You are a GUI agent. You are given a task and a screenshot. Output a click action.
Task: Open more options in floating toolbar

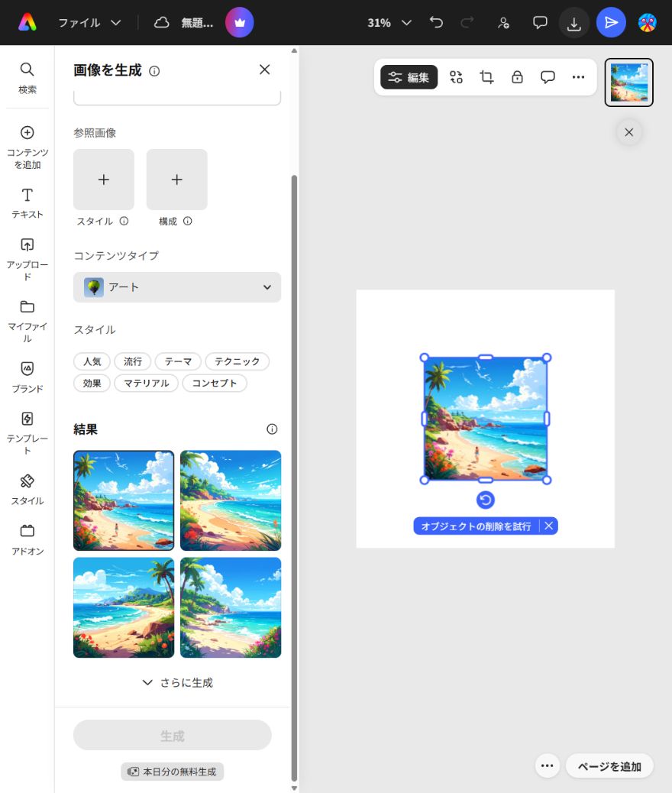[x=578, y=77]
